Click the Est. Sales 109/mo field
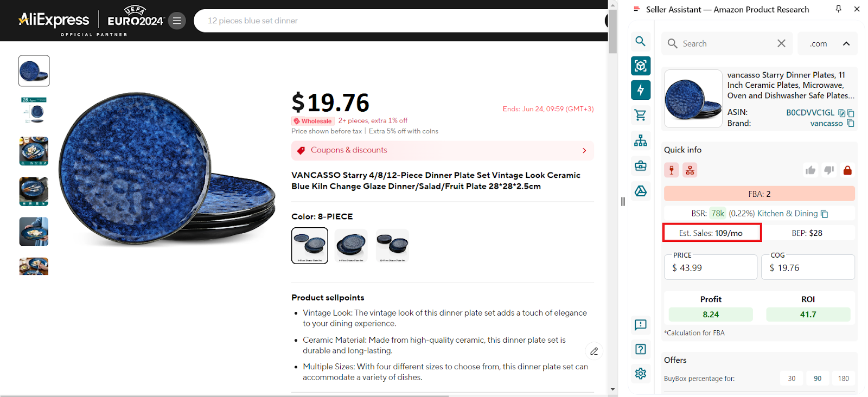The width and height of the screenshot is (868, 397). coord(711,232)
